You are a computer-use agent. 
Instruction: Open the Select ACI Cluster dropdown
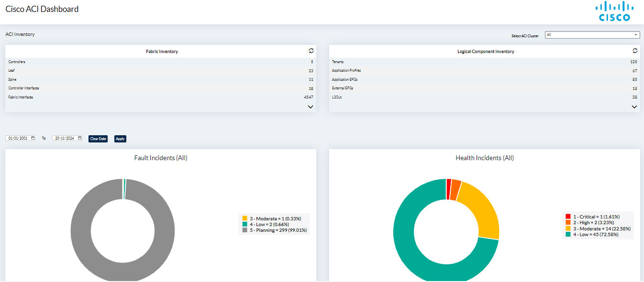(592, 35)
